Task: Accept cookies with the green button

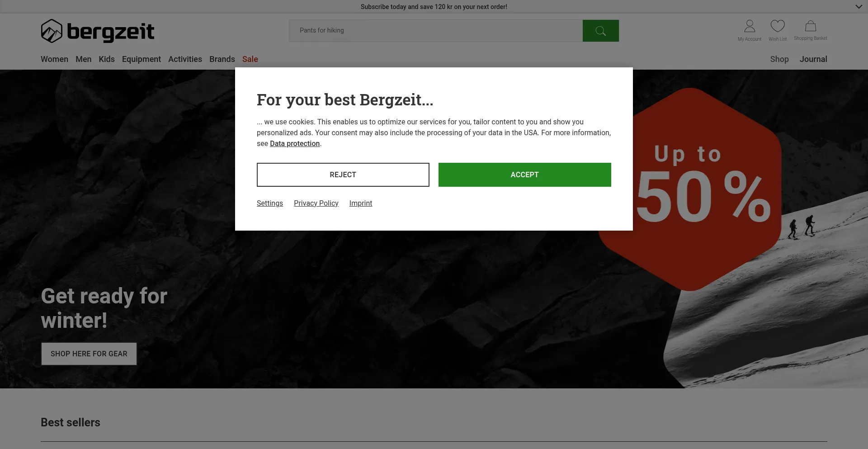Action: pyautogui.click(x=525, y=175)
